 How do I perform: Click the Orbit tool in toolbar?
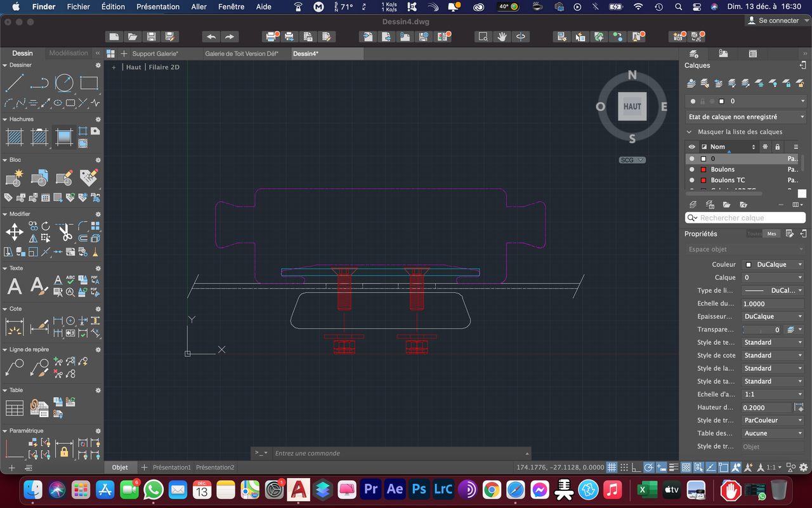coord(520,37)
